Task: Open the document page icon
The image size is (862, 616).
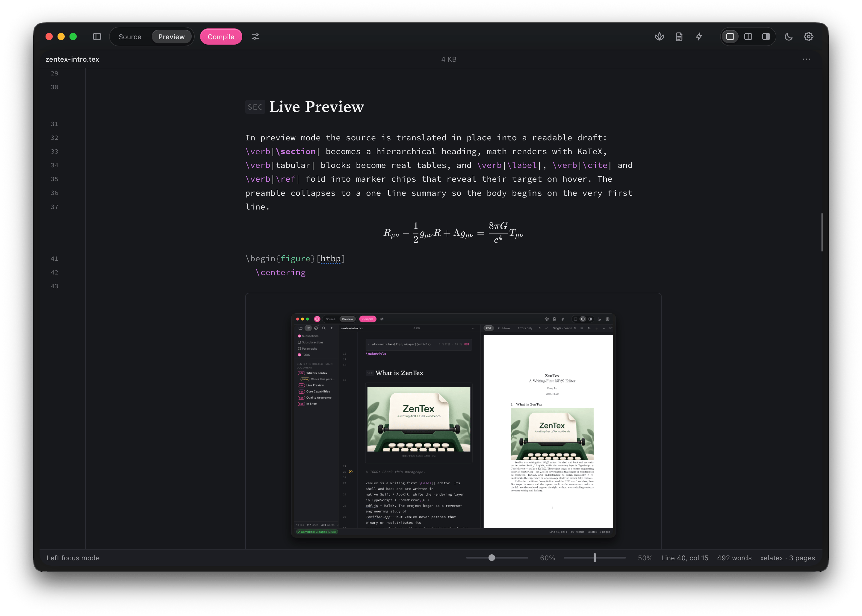Action: (679, 37)
